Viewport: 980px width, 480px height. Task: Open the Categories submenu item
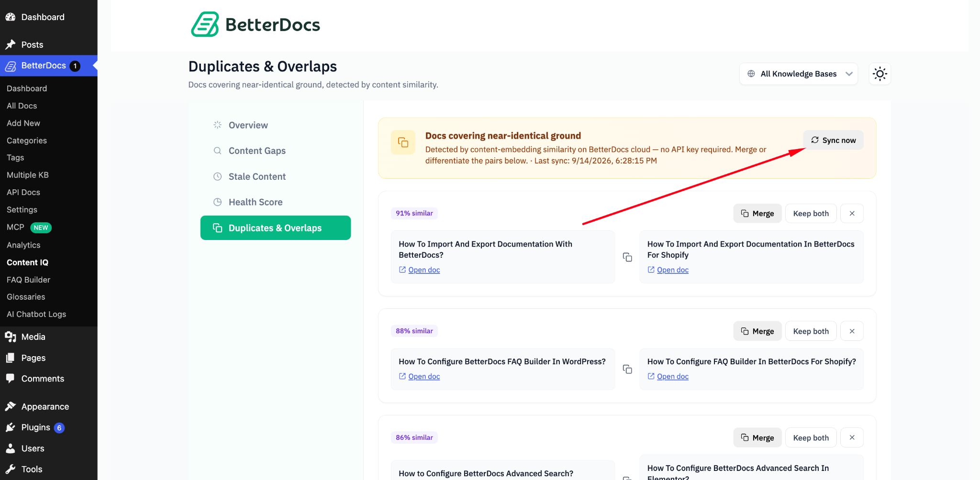[x=27, y=141]
